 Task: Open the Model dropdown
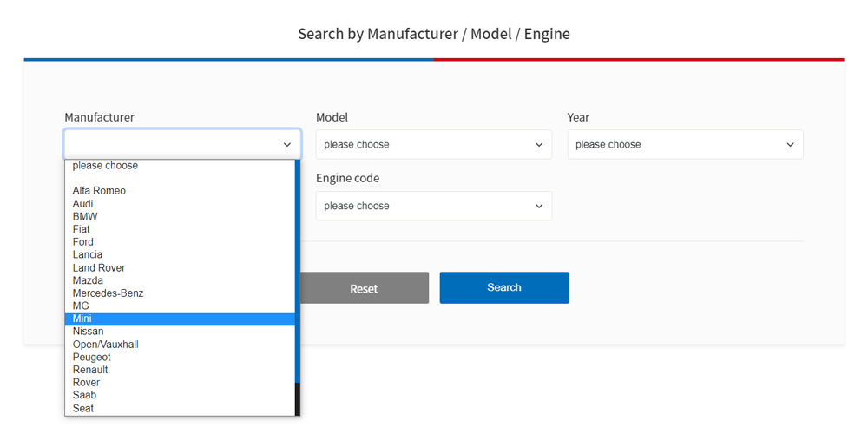pos(434,144)
